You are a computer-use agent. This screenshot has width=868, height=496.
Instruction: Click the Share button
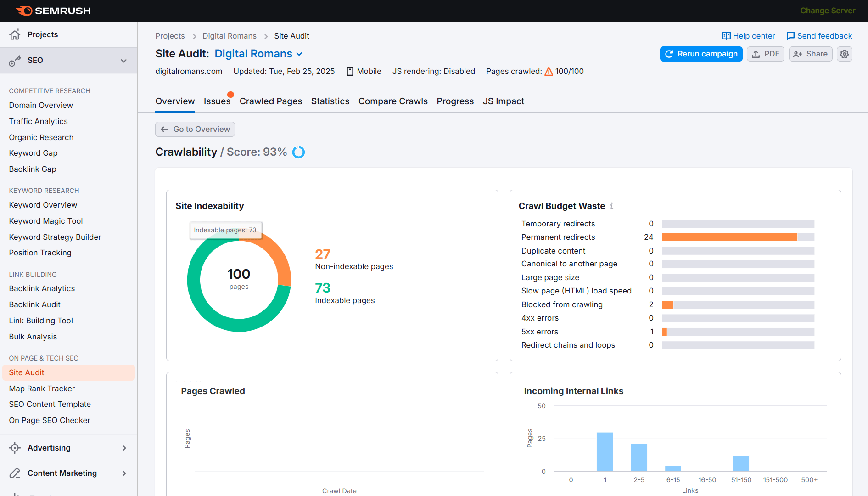click(x=811, y=54)
